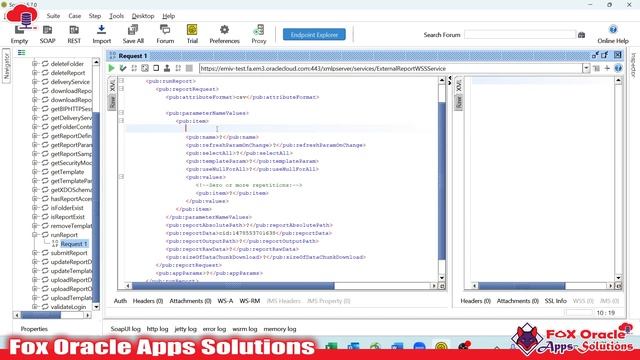Click the gray stop/cancel request icon

pos(189,68)
